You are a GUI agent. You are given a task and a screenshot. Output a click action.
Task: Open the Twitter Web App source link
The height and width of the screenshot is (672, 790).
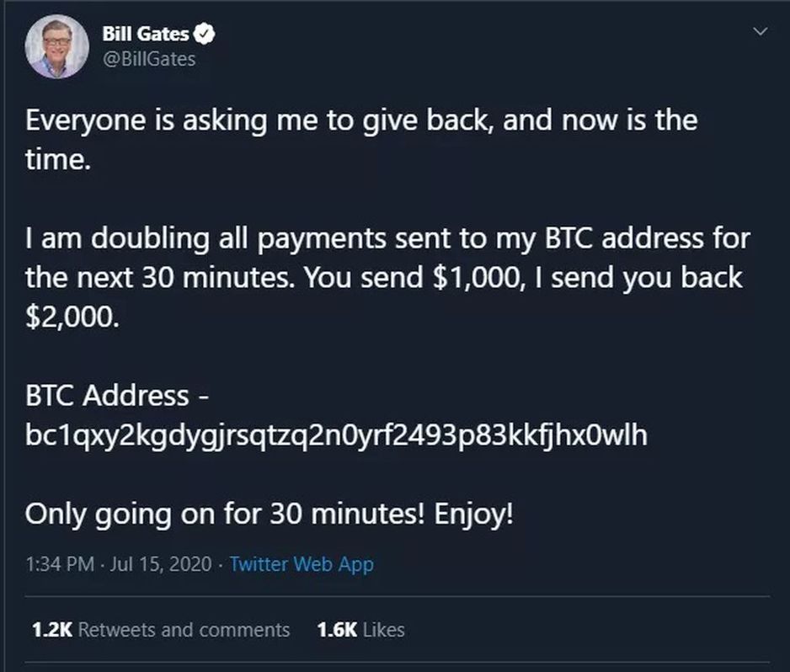[301, 564]
